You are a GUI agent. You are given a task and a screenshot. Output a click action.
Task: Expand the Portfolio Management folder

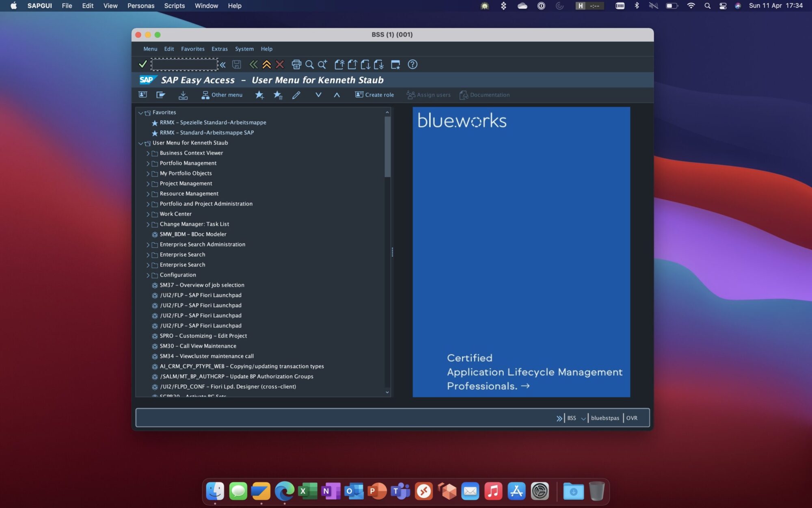pyautogui.click(x=148, y=163)
